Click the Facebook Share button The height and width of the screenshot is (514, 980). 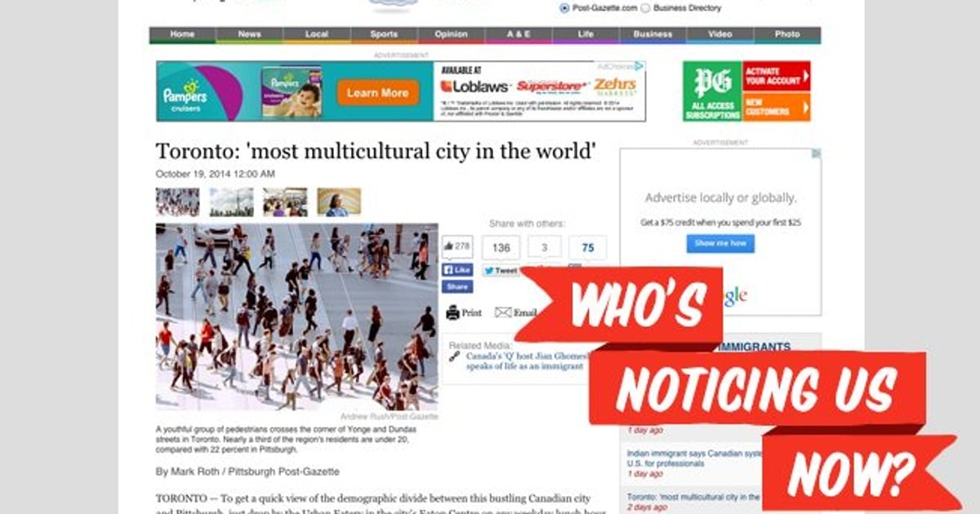coord(457,287)
